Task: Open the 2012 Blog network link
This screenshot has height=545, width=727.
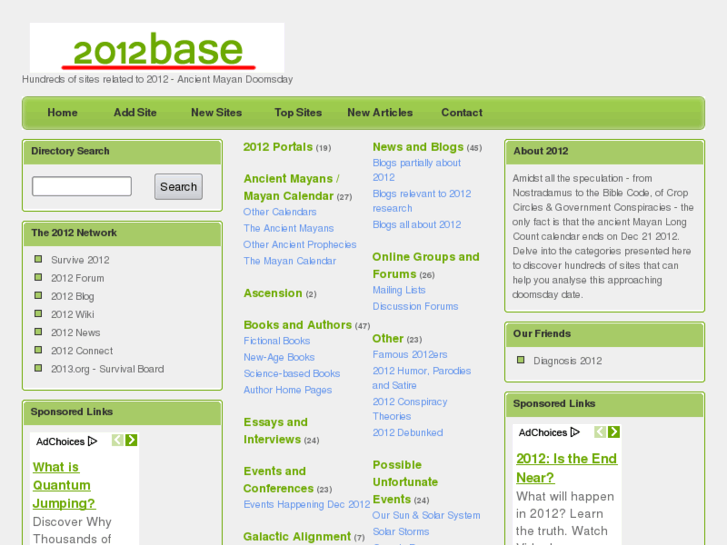Action: click(72, 296)
